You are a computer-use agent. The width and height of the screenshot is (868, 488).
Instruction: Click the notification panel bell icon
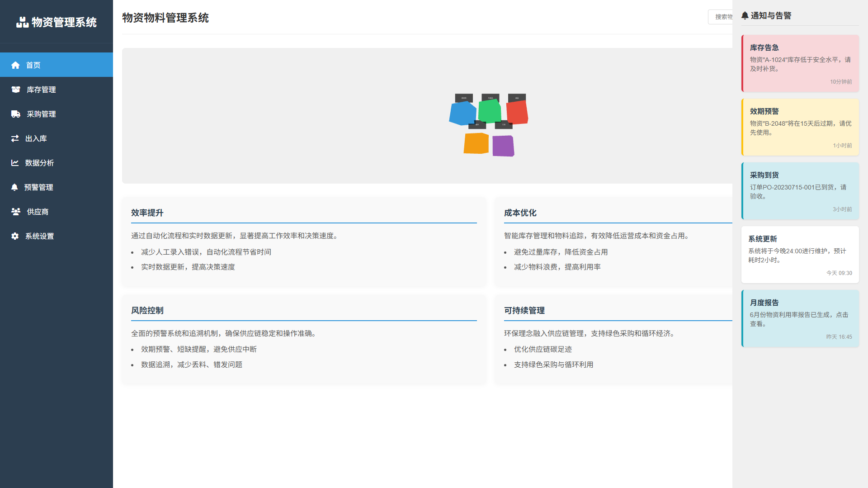click(745, 16)
